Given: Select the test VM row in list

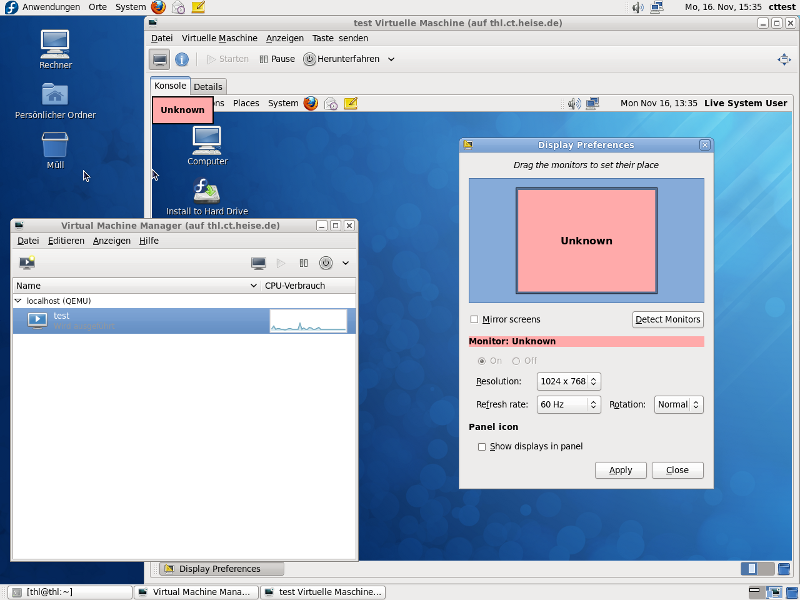Looking at the screenshot, I should click(x=140, y=320).
